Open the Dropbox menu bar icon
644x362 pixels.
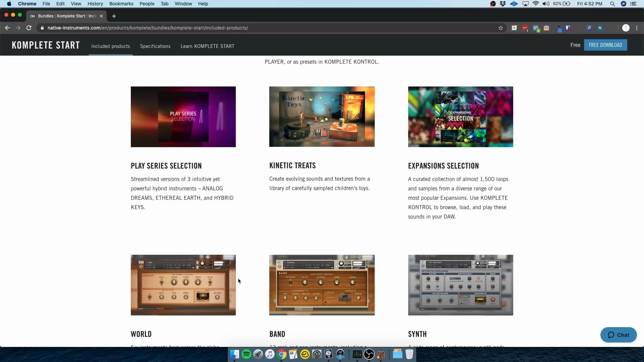pyautogui.click(x=503, y=4)
